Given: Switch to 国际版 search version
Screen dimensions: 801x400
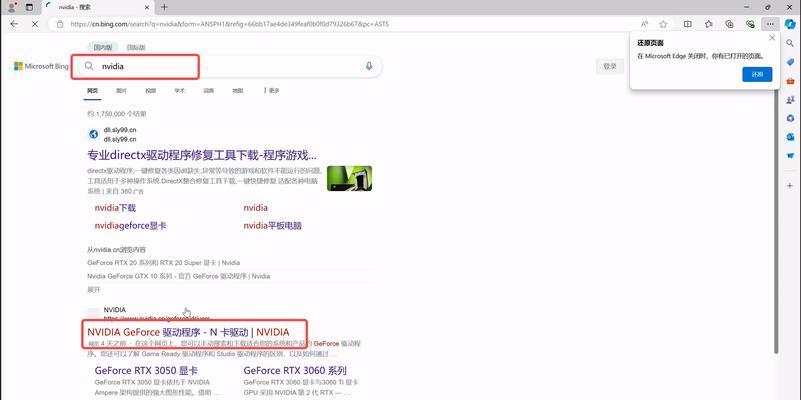Looking at the screenshot, I should [136, 47].
